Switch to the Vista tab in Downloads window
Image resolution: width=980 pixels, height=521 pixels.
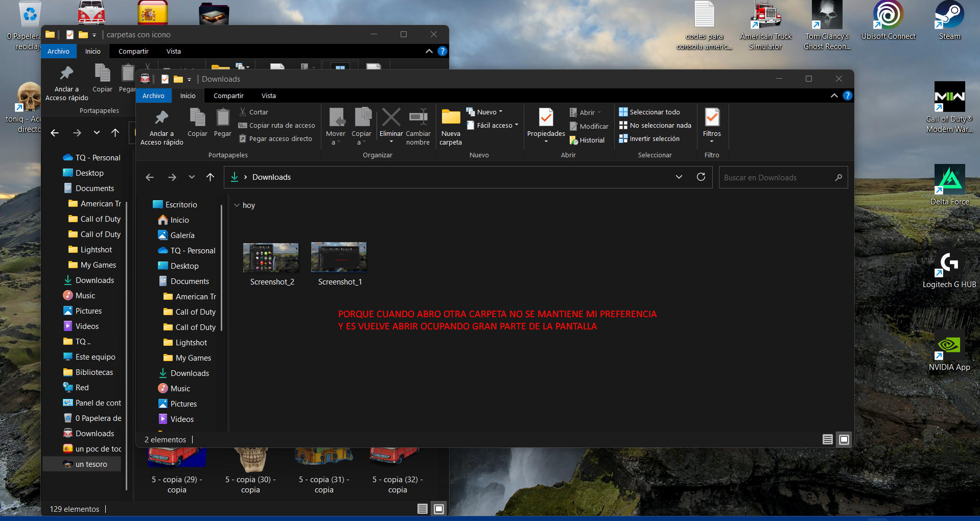[x=269, y=96]
